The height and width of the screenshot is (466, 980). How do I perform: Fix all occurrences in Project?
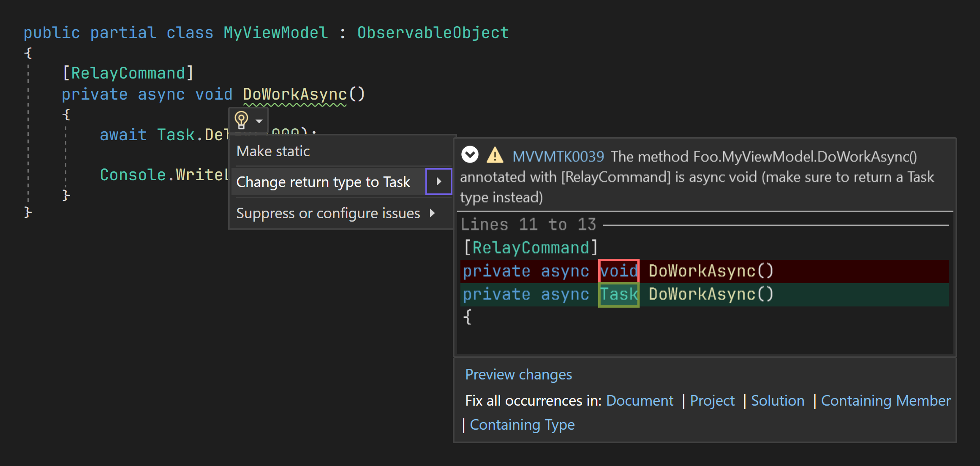tap(712, 401)
